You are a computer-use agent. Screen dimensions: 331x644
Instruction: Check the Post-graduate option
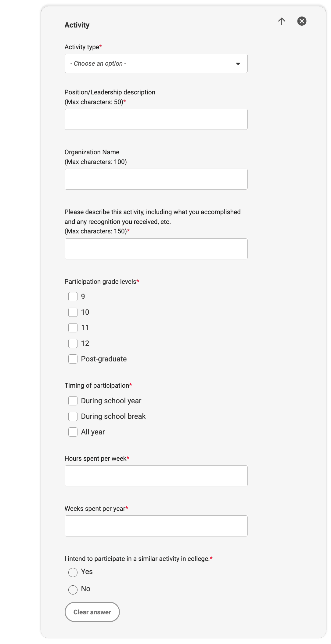73,359
